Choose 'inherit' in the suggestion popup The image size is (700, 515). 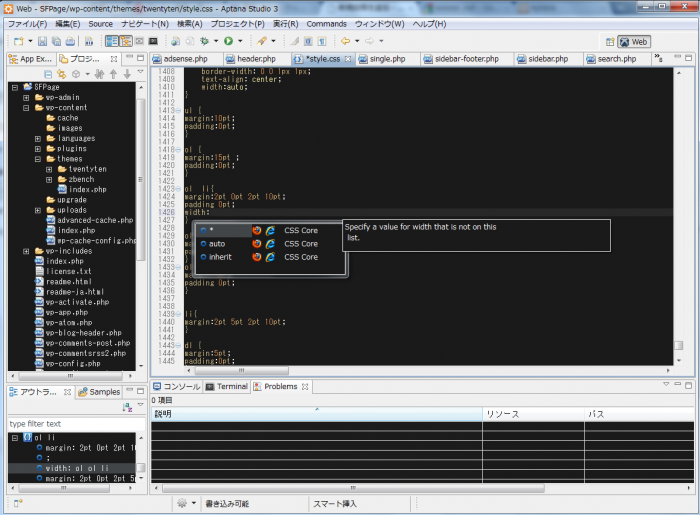point(221,257)
